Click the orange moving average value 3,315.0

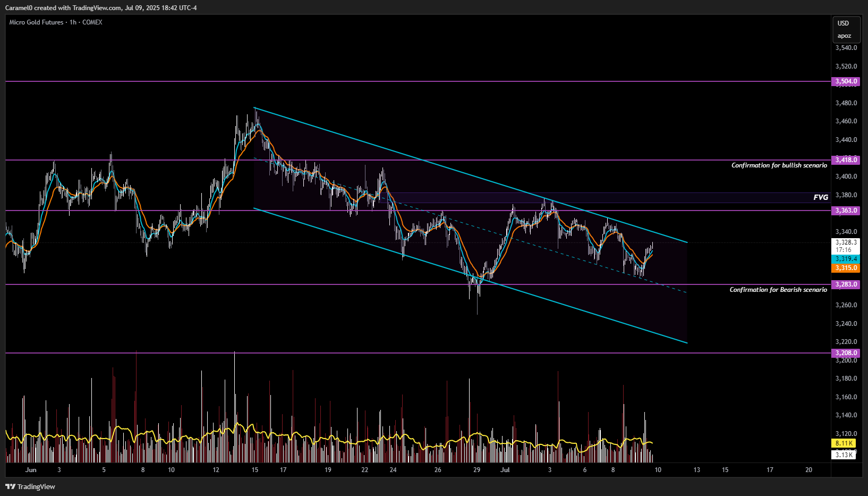846,268
